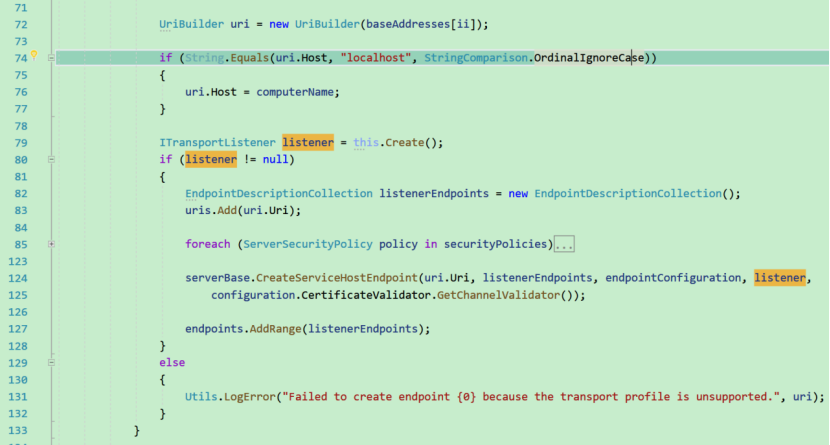Screen dimensions: 830x445
Task: Click 'endpointConfiguration' argument on line 124
Action: (673, 278)
